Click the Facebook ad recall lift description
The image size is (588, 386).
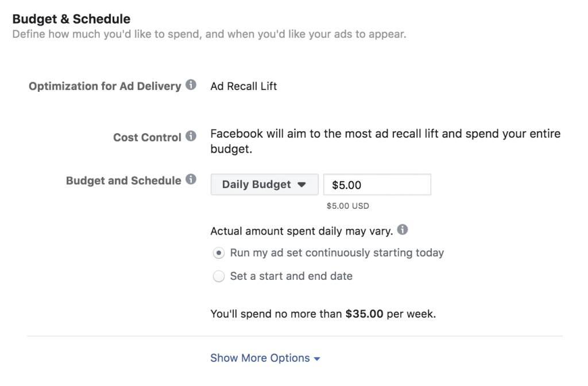click(385, 141)
